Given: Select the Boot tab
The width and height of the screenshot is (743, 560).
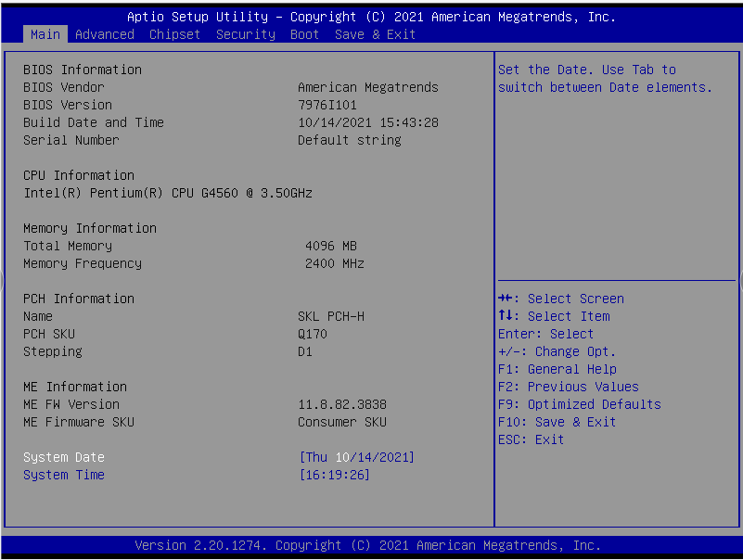Looking at the screenshot, I should coord(304,34).
